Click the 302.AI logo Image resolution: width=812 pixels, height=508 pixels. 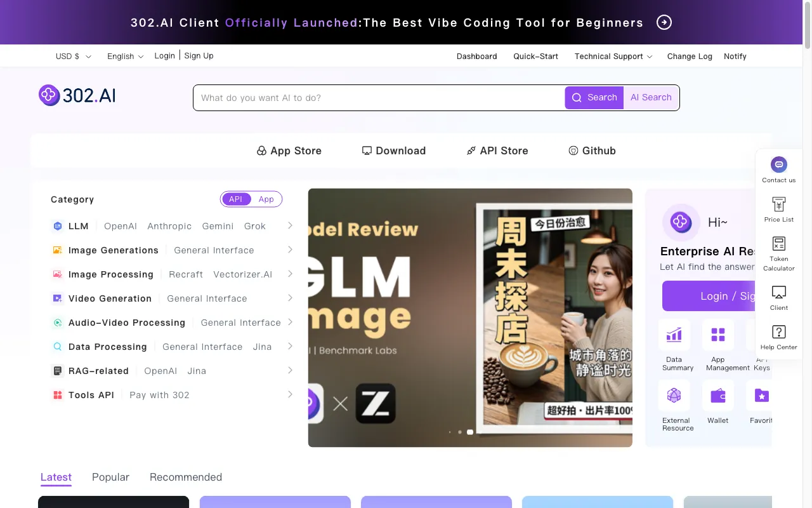tap(77, 95)
